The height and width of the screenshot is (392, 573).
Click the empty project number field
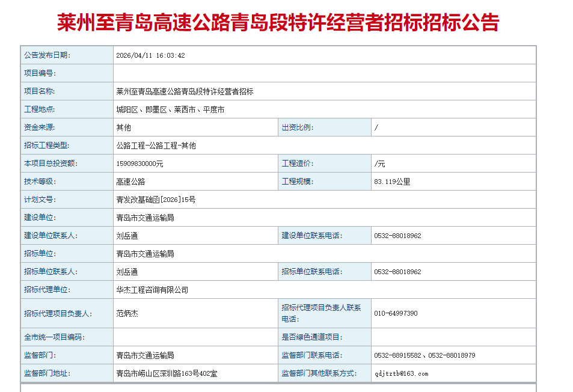pyautogui.click(x=325, y=73)
